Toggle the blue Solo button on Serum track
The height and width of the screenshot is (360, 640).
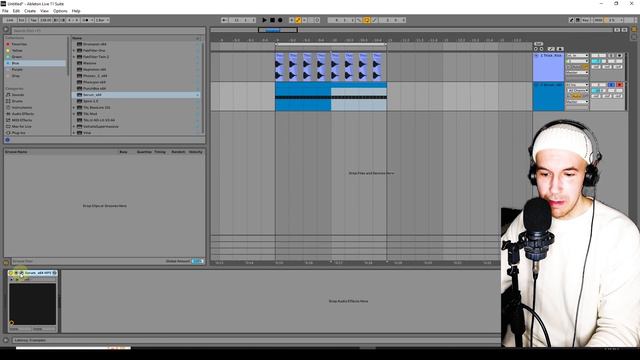pyautogui.click(x=611, y=85)
